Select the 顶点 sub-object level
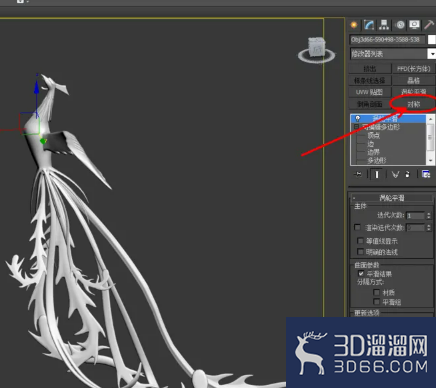 (x=374, y=135)
